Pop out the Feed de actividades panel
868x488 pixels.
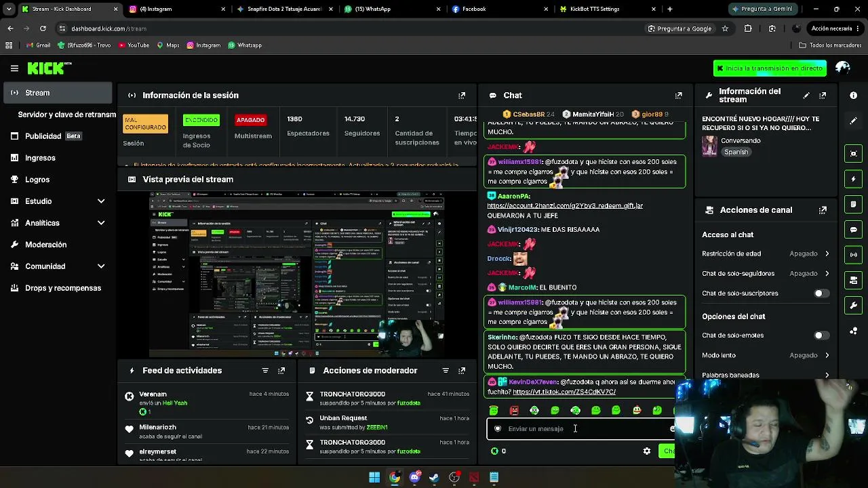pyautogui.click(x=281, y=371)
